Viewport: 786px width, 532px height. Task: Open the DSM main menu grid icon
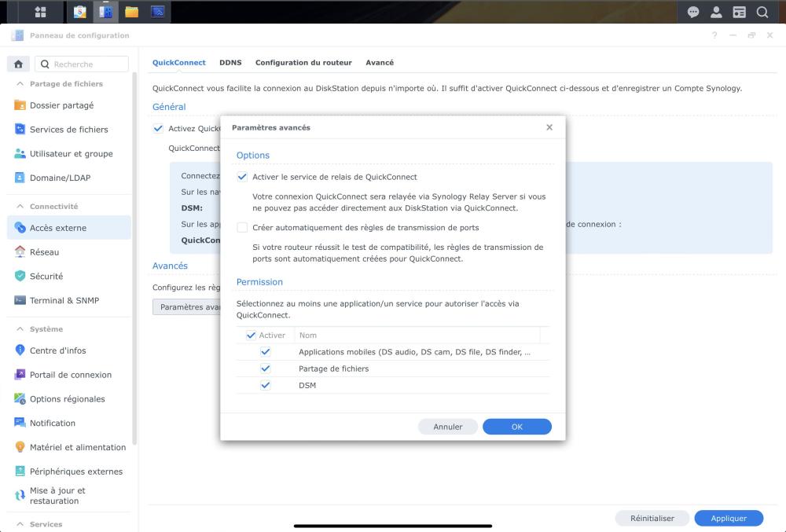click(41, 12)
